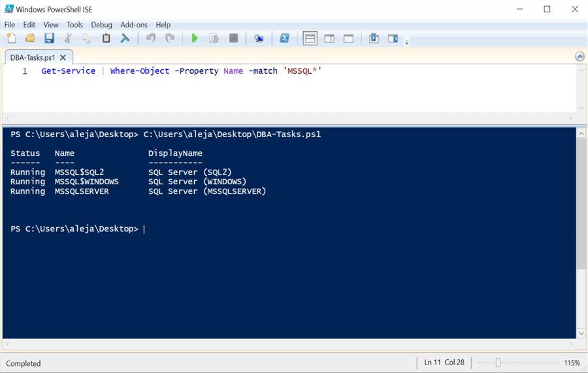Viewport: 588px width, 373px height.
Task: Open the Debug menu
Action: coord(101,25)
